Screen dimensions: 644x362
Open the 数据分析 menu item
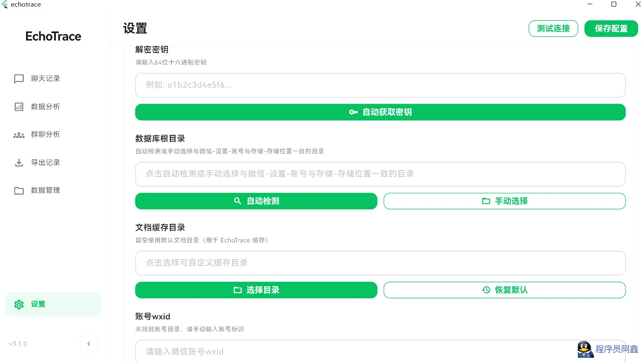[45, 107]
